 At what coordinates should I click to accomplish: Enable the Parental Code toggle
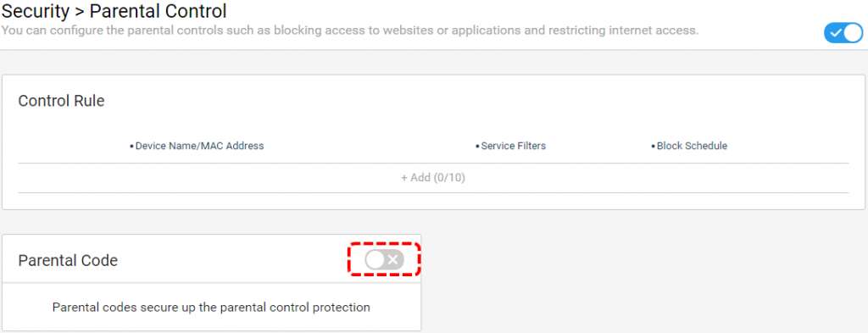(x=384, y=259)
